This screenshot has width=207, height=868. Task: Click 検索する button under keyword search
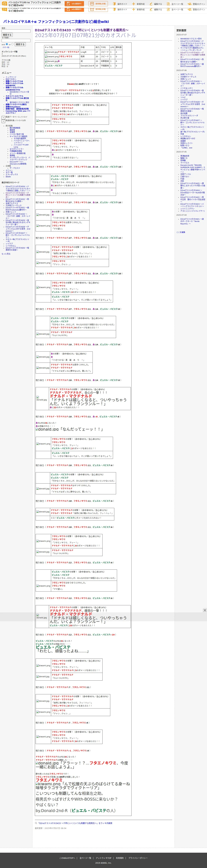[x=7, y=35]
